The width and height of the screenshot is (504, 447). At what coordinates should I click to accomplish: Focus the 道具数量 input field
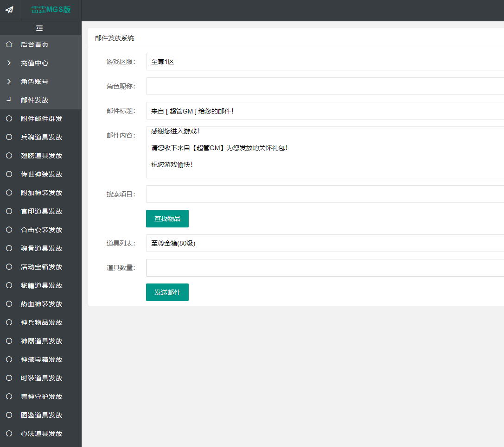coord(325,268)
